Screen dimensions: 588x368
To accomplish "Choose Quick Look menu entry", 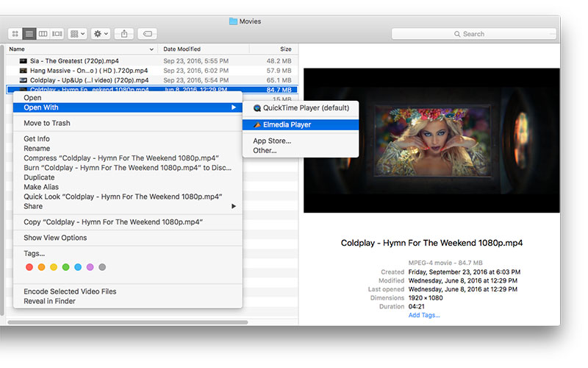I will click(127, 197).
